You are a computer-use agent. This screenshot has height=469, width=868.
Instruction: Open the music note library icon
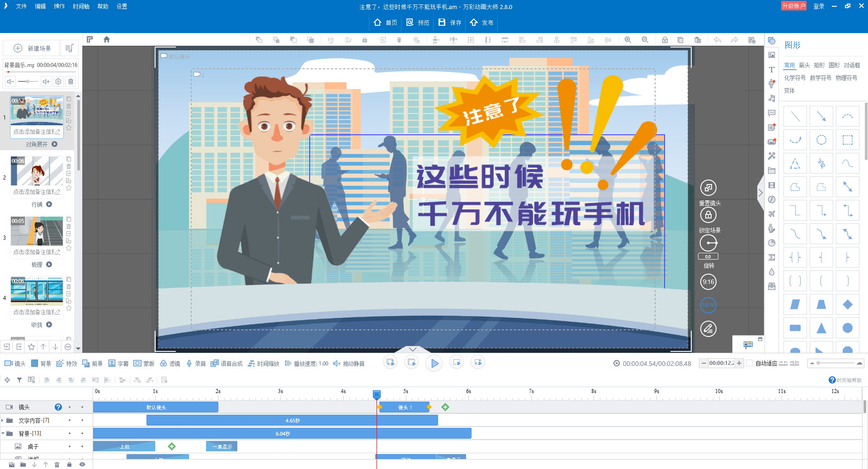[x=772, y=98]
